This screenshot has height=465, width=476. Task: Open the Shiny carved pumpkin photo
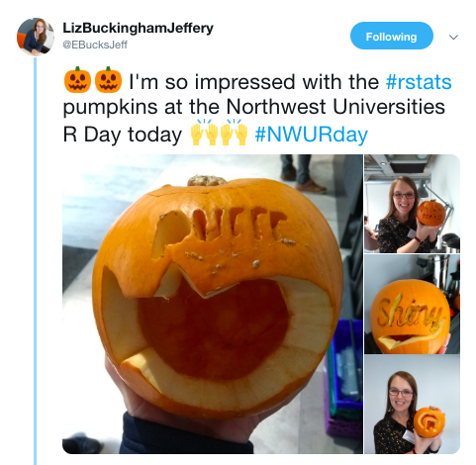412,304
